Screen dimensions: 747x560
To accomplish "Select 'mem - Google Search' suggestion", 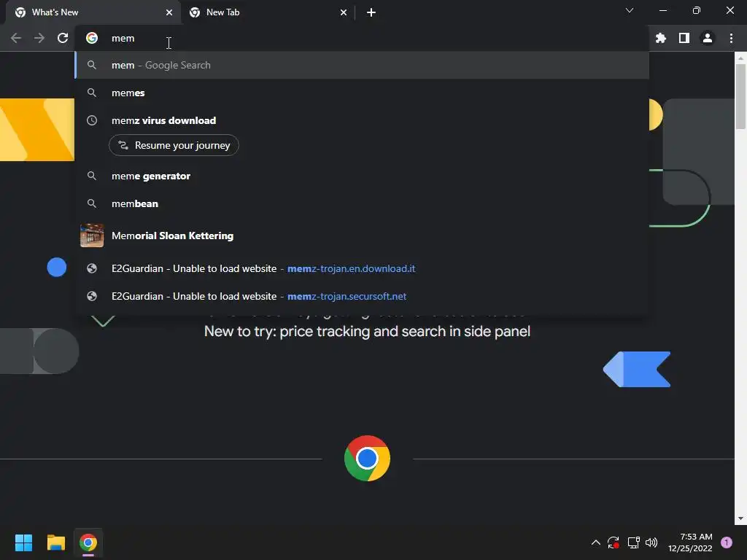I will click(x=362, y=65).
